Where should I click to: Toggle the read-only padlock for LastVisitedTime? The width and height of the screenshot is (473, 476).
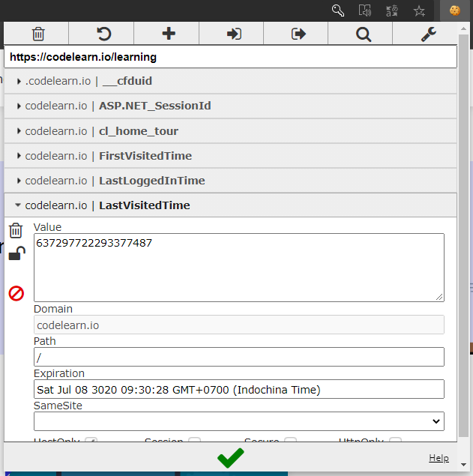pos(16,255)
